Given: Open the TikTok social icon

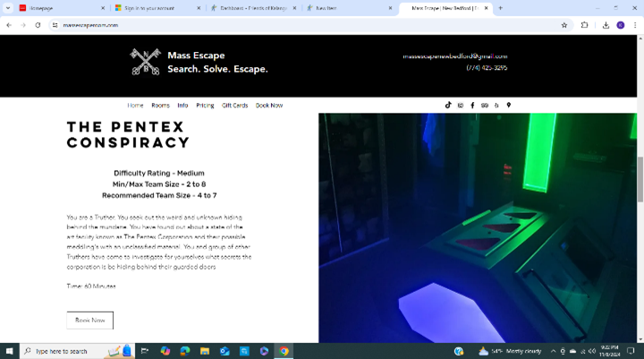Looking at the screenshot, I should tap(448, 106).
